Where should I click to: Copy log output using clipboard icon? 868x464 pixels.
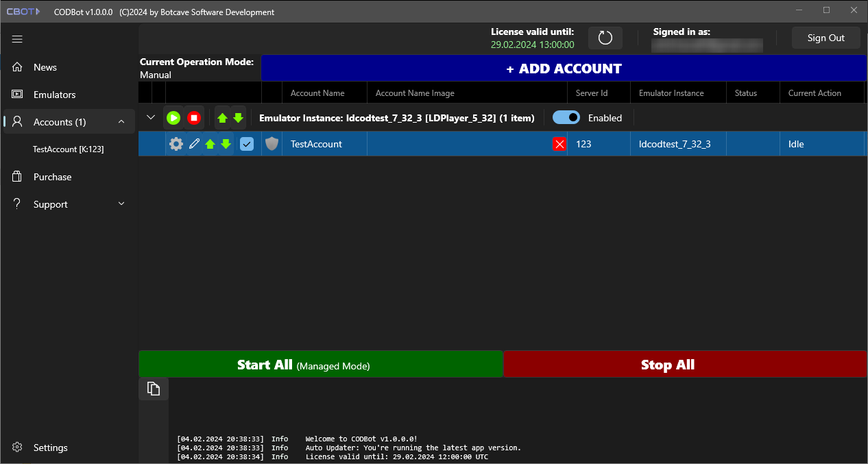coord(154,389)
